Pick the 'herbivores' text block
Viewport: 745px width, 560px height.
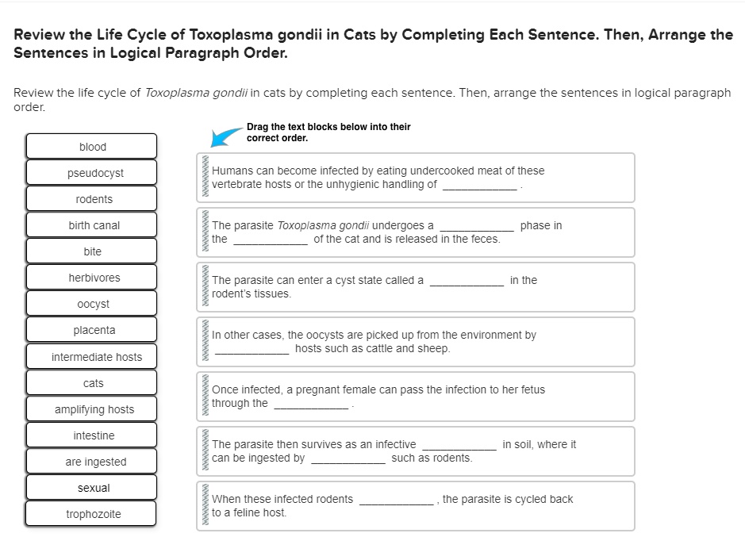pyautogui.click(x=91, y=277)
